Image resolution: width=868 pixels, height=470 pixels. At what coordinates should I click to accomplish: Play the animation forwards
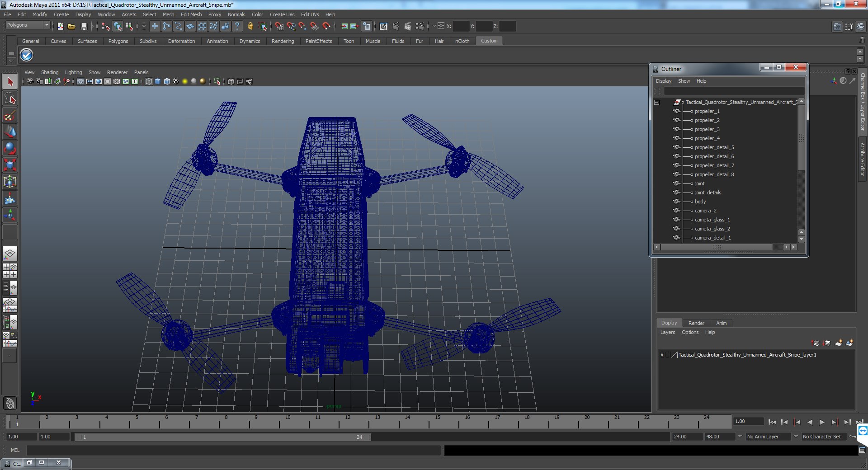[x=822, y=422]
